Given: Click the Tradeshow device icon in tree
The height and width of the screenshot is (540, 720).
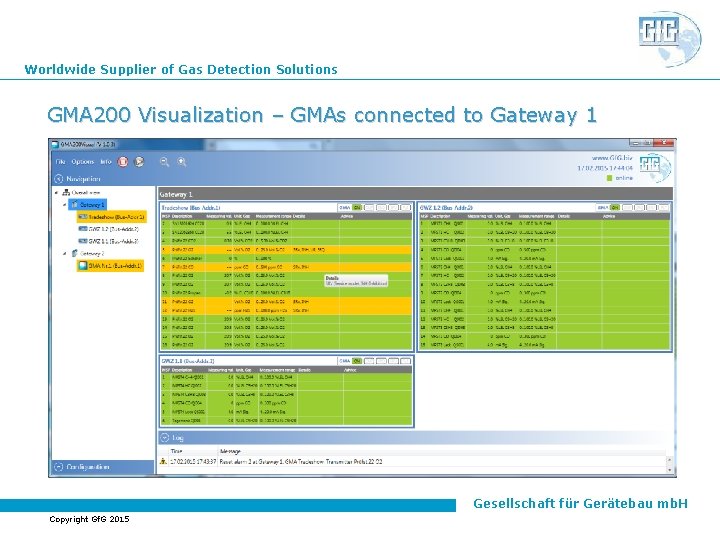Looking at the screenshot, I should [83, 217].
